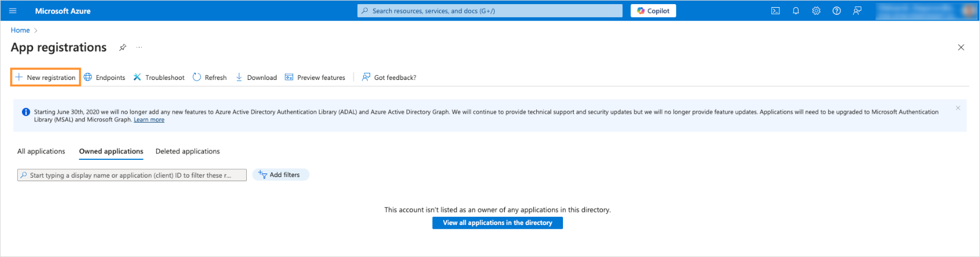Viewport: 980px width, 257px height.
Task: Open portal settings gear
Action: click(x=816, y=11)
